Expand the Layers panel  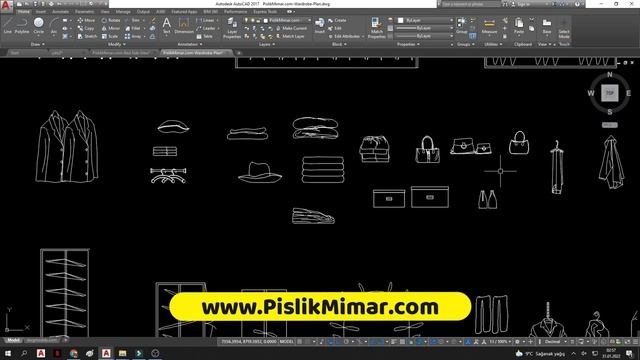coord(267,44)
